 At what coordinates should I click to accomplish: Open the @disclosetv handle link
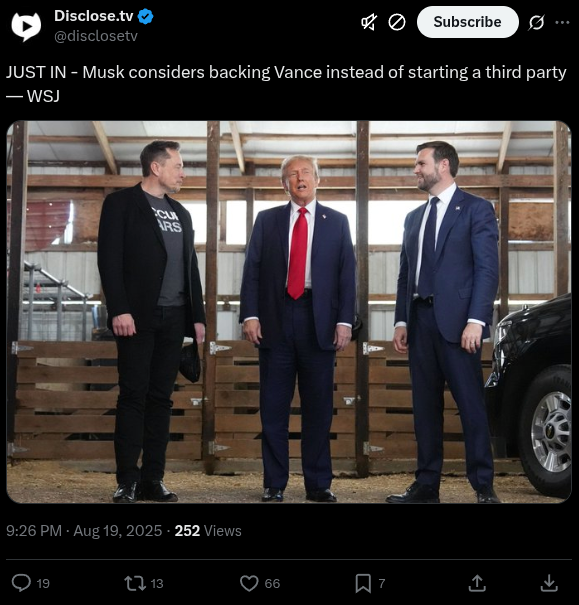click(x=96, y=36)
